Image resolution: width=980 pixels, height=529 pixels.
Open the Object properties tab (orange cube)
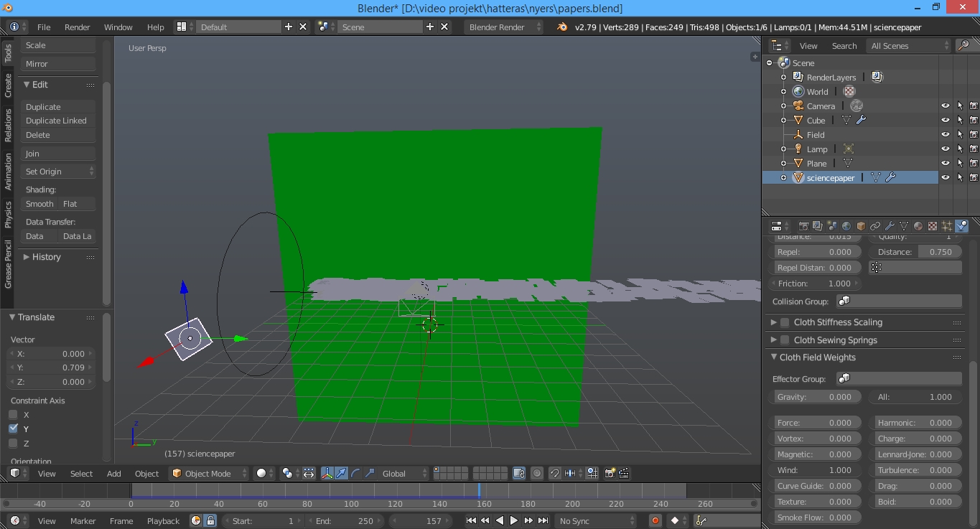point(861,225)
